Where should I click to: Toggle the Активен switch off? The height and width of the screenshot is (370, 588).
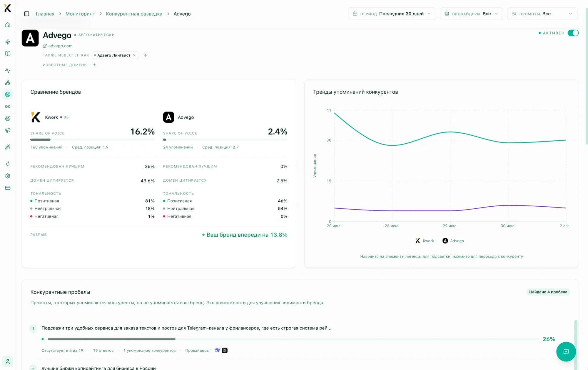573,33
